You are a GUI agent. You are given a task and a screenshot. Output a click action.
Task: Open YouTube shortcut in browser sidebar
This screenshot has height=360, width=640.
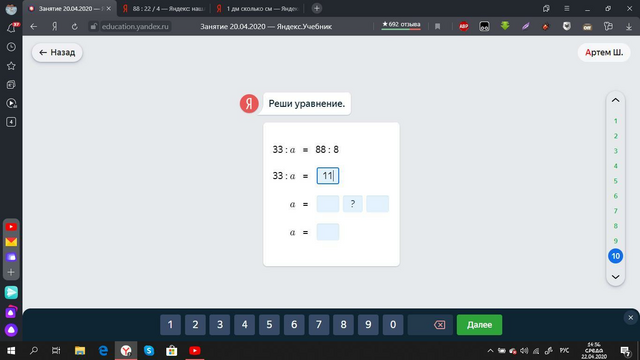pyautogui.click(x=11, y=227)
